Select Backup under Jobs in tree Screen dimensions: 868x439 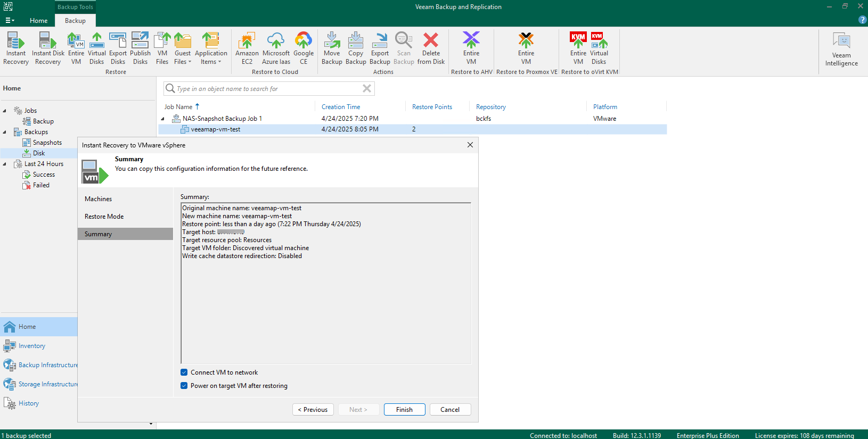(x=38, y=121)
